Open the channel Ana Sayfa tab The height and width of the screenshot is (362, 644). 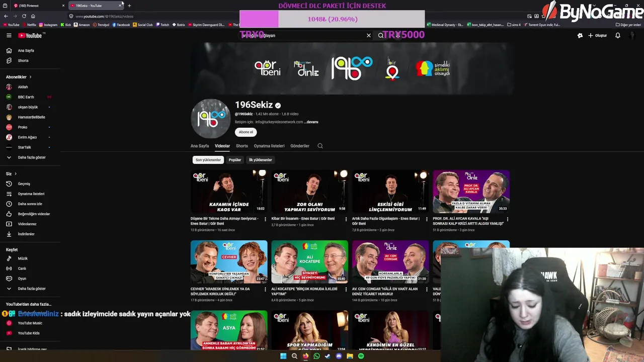pyautogui.click(x=200, y=146)
